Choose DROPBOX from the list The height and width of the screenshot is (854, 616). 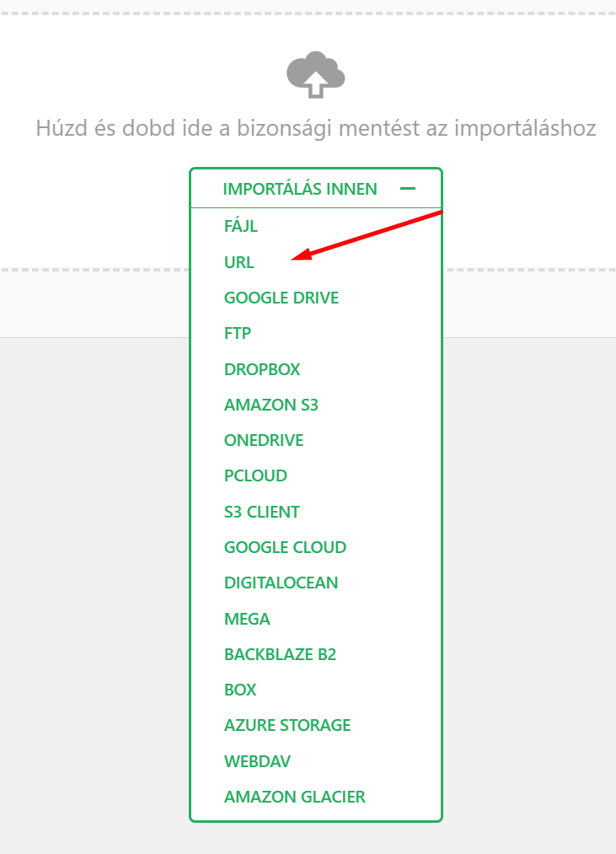click(x=262, y=368)
